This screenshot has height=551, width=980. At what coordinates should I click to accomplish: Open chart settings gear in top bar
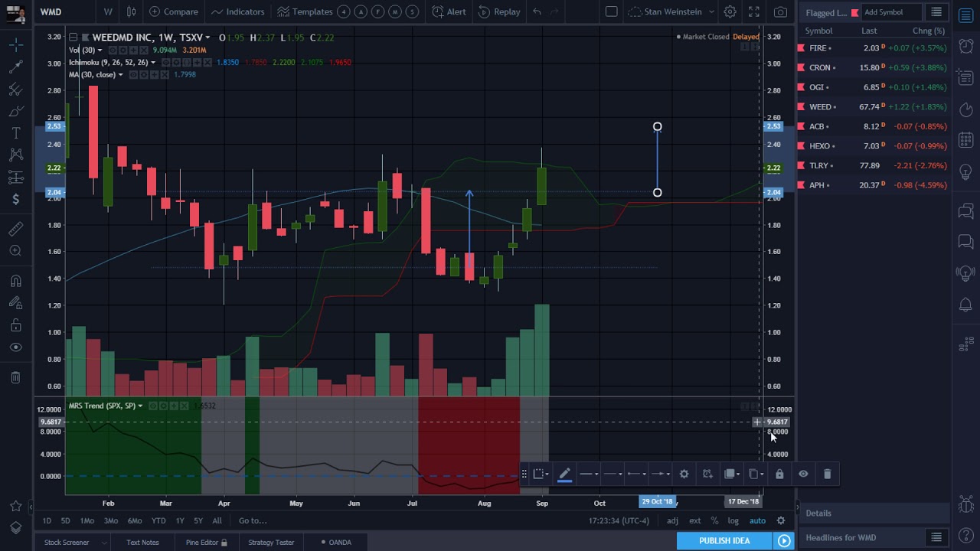[x=730, y=11]
